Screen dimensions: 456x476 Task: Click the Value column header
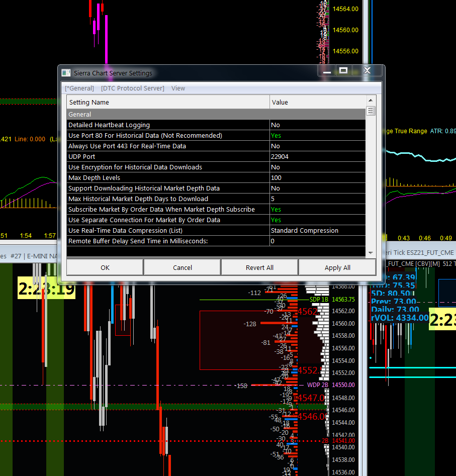pyautogui.click(x=317, y=103)
